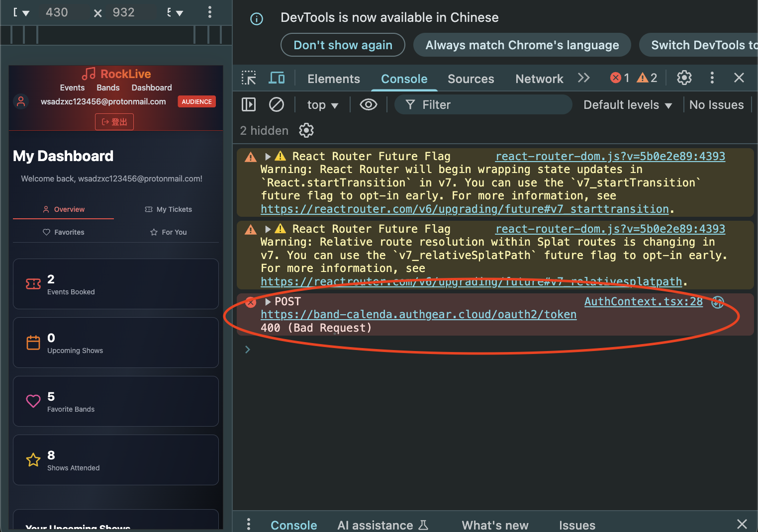This screenshot has width=758, height=532.
Task: Click the red logout 登出 button
Action: 114,122
